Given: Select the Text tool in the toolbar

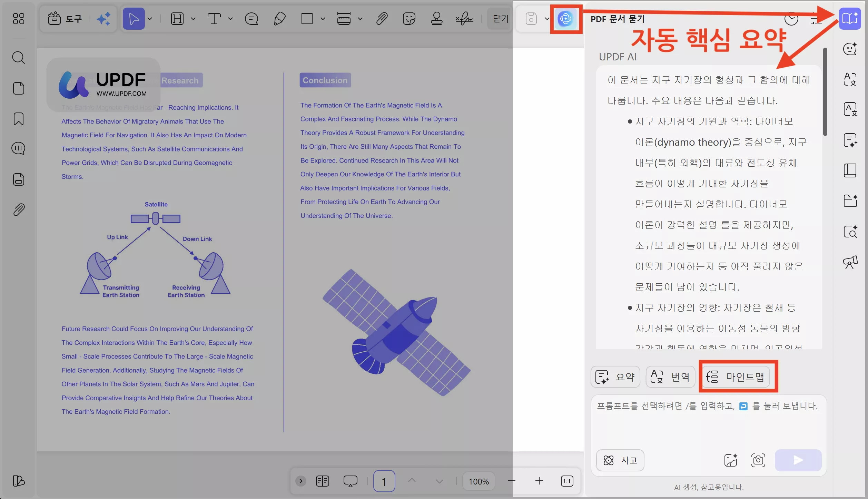Looking at the screenshot, I should 214,19.
